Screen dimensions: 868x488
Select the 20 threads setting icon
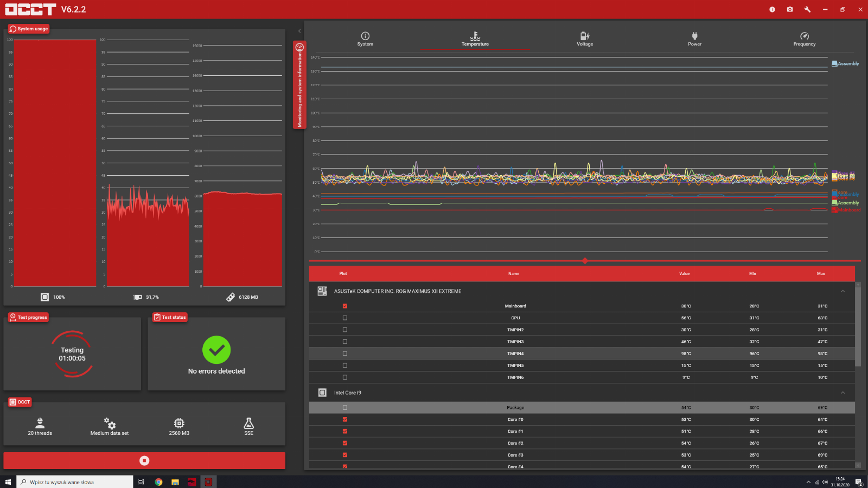click(x=40, y=423)
